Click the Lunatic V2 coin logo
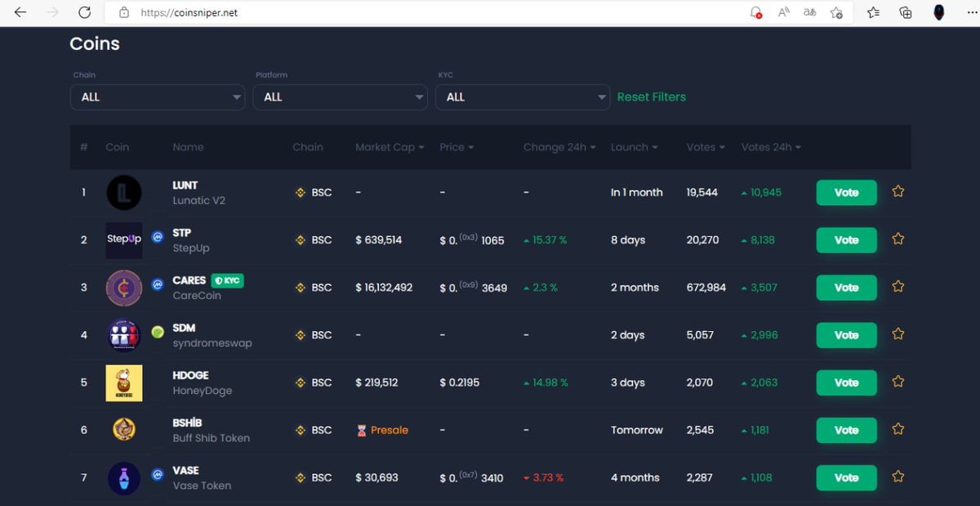Viewport: 980px width, 506px height. [124, 193]
